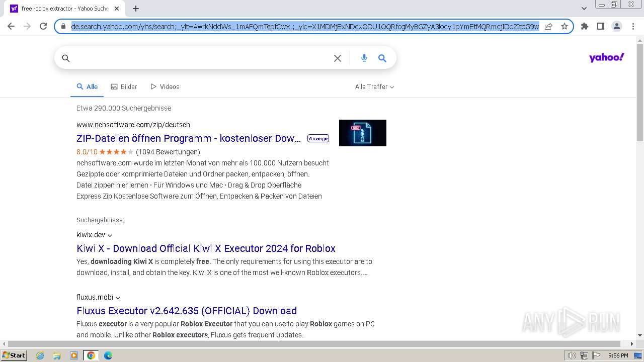The width and height of the screenshot is (644, 362).
Task: Start voice search with the microphone
Action: coord(364,58)
